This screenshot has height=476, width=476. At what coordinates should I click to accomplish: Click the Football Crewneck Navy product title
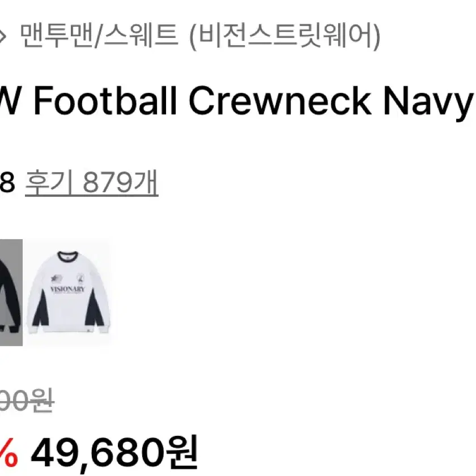click(237, 101)
